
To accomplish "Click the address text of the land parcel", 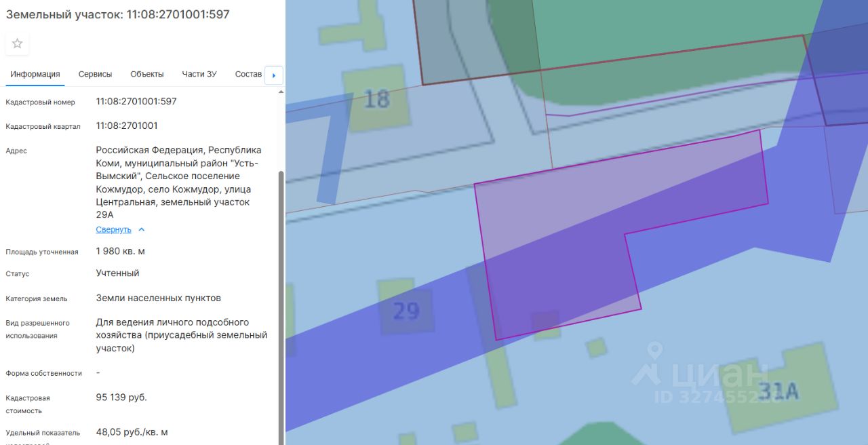I will click(x=179, y=182).
